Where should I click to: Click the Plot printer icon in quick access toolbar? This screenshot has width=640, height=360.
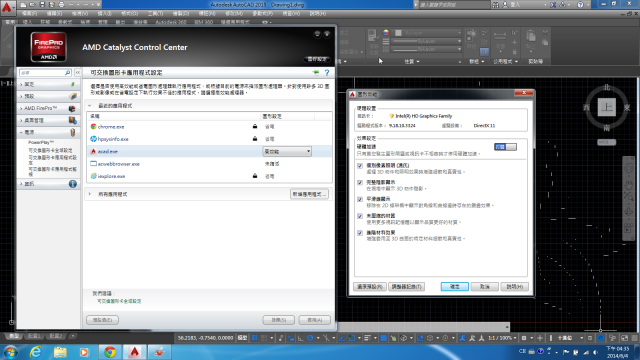click(x=61, y=4)
